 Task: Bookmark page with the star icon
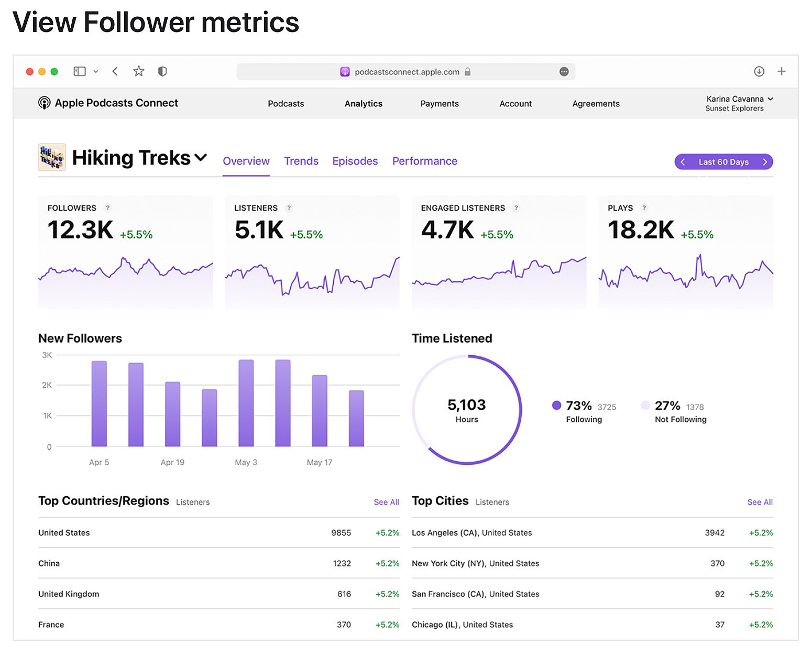tap(138, 71)
